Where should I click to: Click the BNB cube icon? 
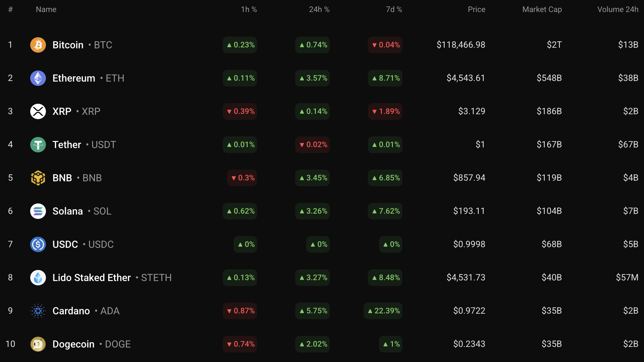tap(38, 178)
